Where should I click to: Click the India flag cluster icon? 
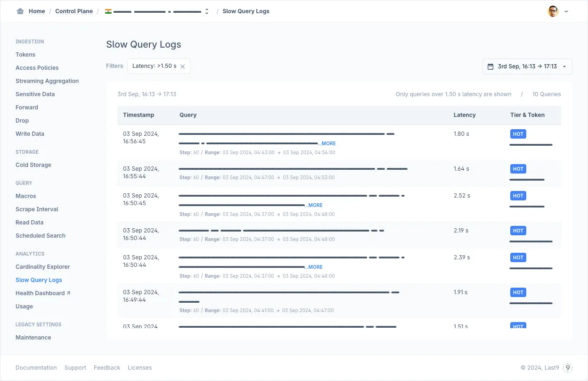(108, 11)
